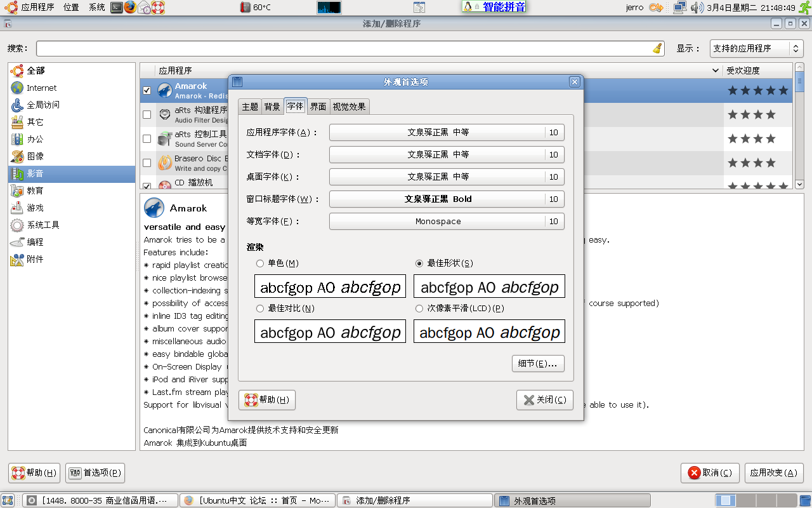Open the 支持的应用程序 display dropdown

756,48
